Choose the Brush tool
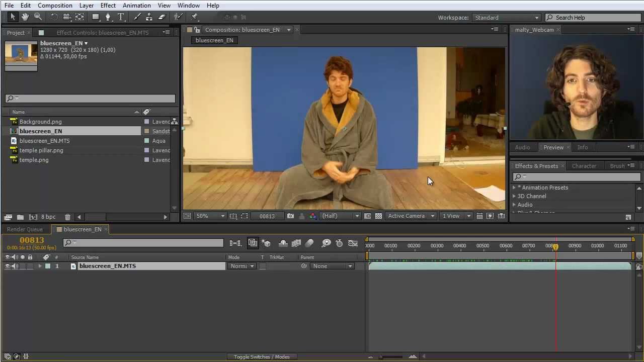Screen dimensions: 644x362 [137, 17]
